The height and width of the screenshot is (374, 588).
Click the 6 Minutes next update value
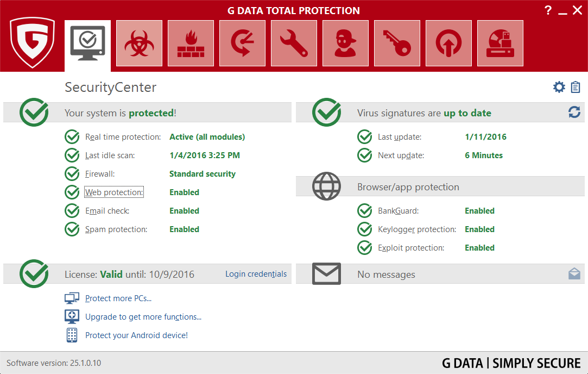tap(484, 155)
